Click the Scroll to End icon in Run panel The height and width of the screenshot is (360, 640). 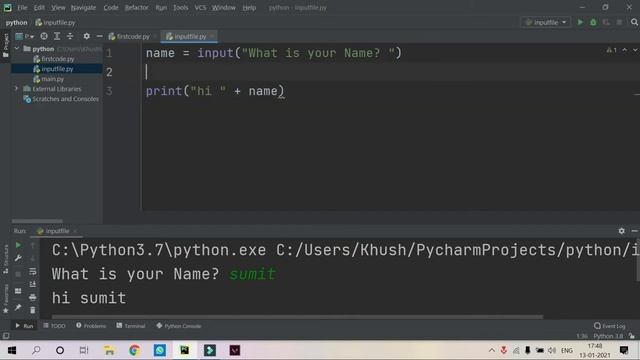pos(33,284)
